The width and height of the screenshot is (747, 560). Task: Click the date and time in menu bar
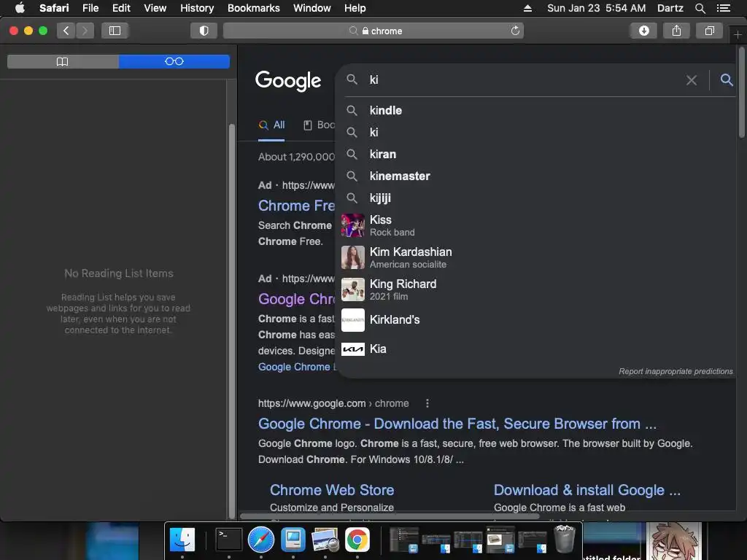click(597, 8)
